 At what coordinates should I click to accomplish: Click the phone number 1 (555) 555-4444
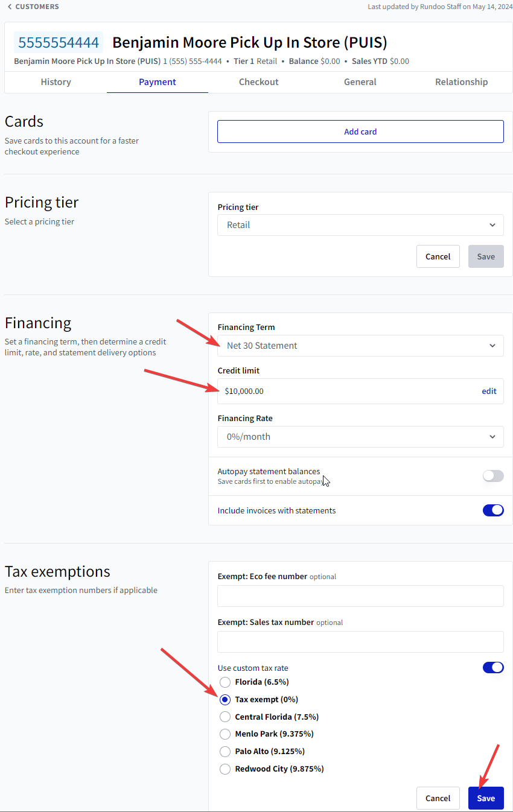[x=193, y=62]
